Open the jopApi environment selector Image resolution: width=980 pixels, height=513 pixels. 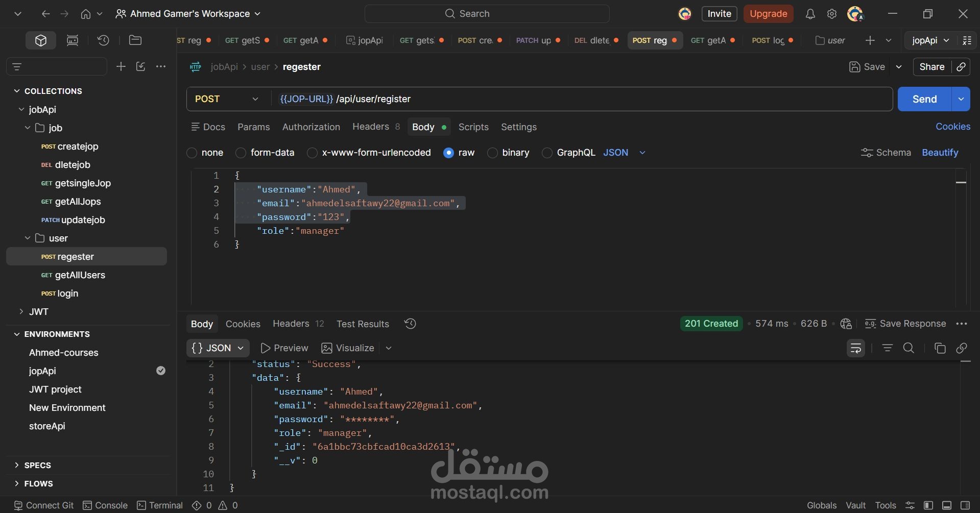point(930,40)
